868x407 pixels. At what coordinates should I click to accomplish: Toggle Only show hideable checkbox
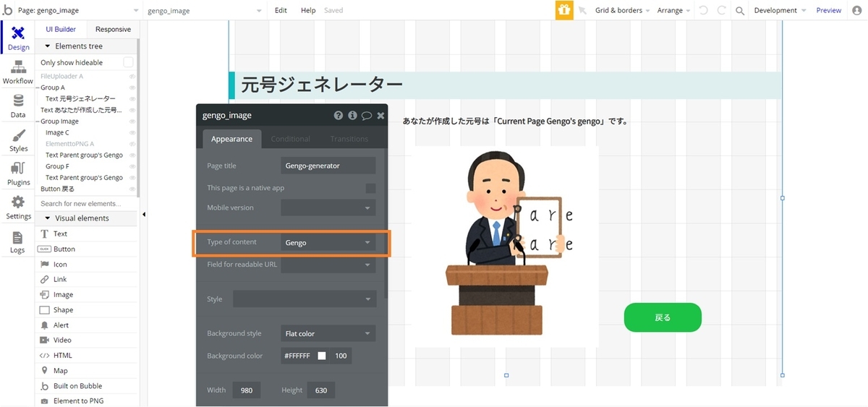128,62
